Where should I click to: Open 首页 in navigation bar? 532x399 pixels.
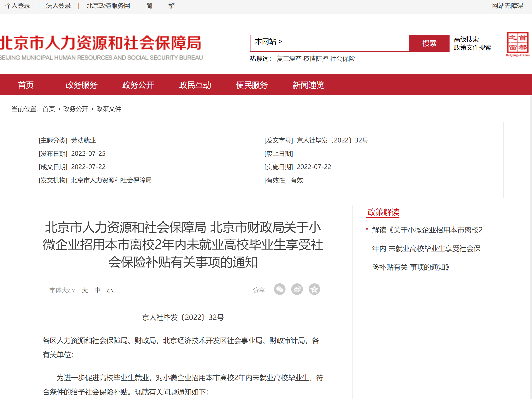click(26, 85)
